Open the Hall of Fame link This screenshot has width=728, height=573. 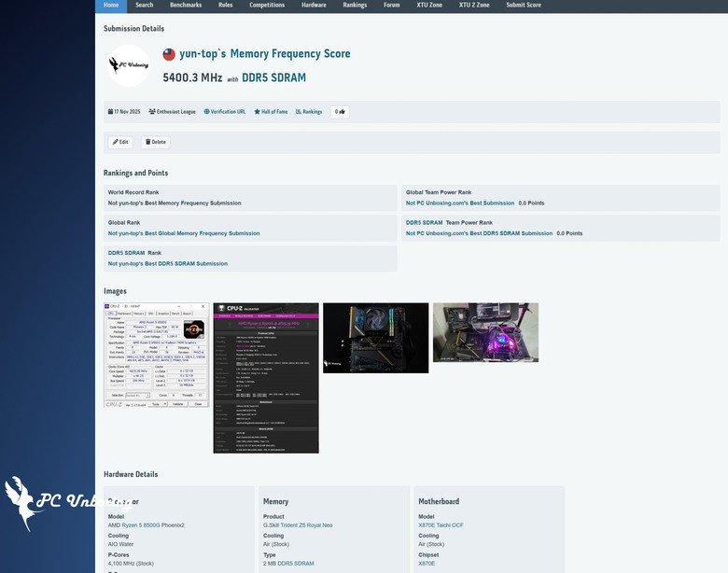274,112
